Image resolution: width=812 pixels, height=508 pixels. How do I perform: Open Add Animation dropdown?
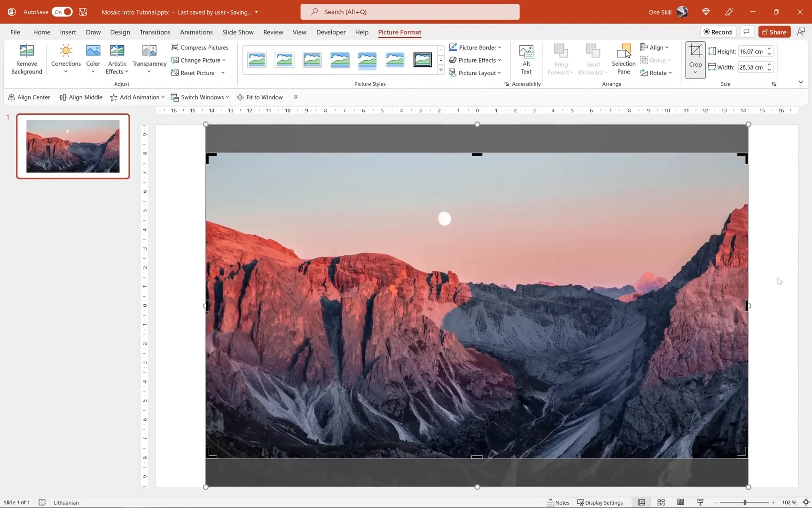pyautogui.click(x=137, y=97)
